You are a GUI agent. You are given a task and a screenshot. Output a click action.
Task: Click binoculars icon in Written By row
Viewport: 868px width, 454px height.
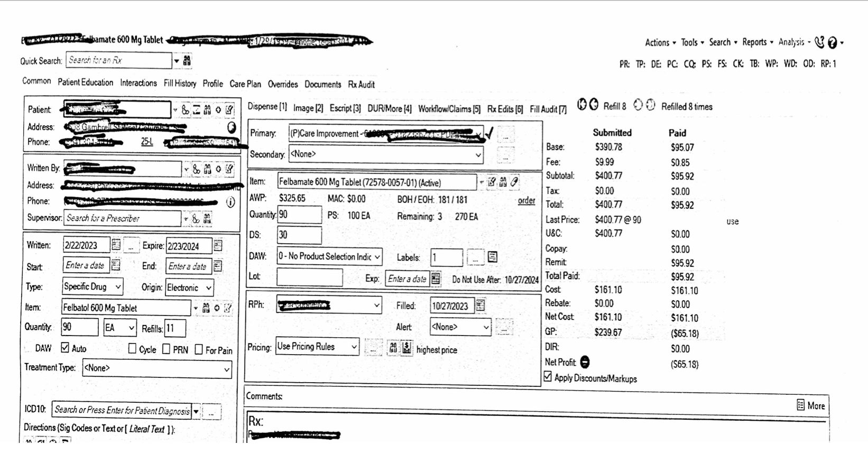coord(207,169)
